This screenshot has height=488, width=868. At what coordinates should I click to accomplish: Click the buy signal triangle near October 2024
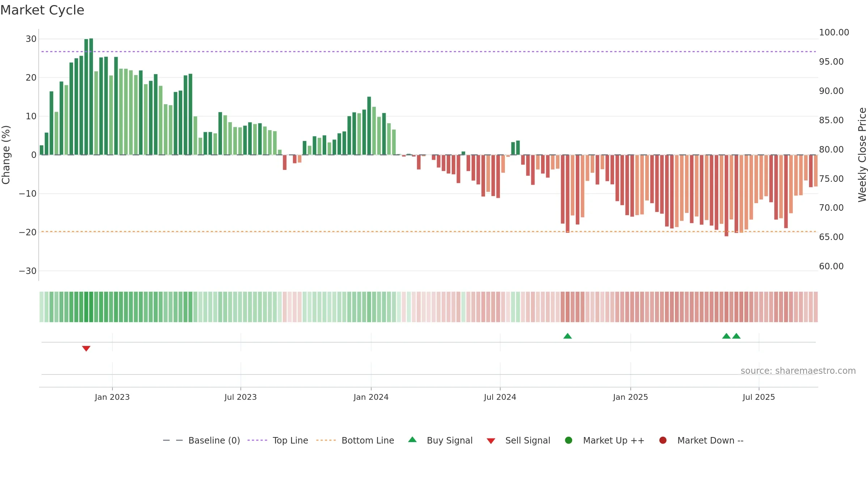[567, 336]
